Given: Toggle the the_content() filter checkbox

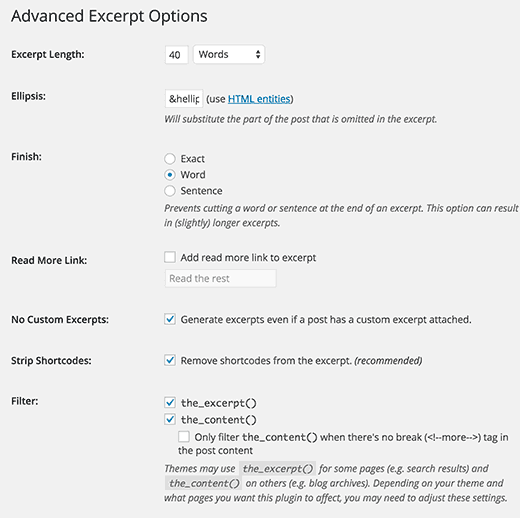Looking at the screenshot, I should click(170, 419).
